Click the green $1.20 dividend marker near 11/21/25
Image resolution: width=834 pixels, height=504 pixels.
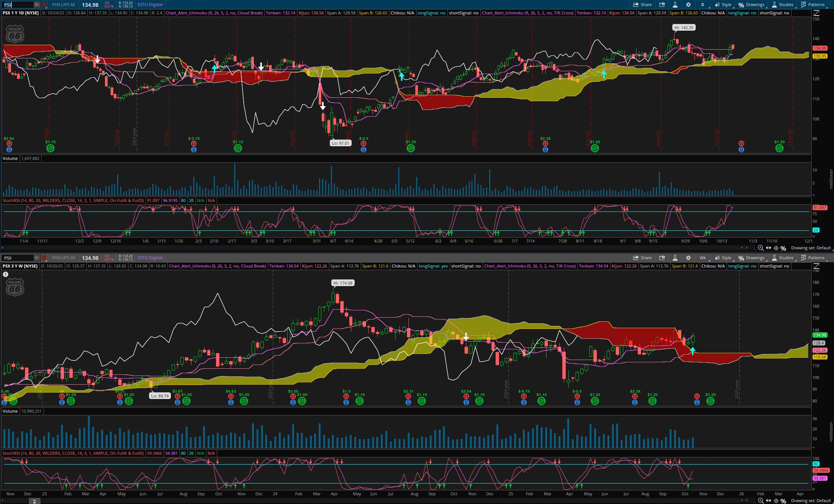(779, 148)
